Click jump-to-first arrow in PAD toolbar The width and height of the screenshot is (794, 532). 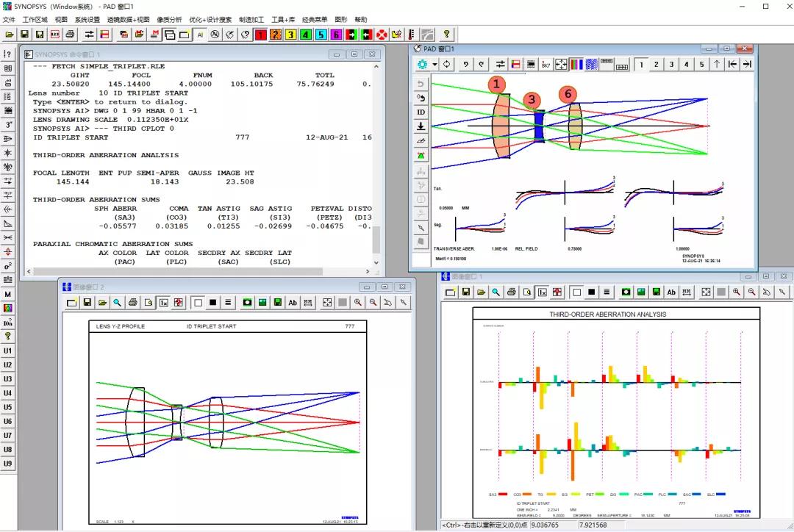coord(732,64)
